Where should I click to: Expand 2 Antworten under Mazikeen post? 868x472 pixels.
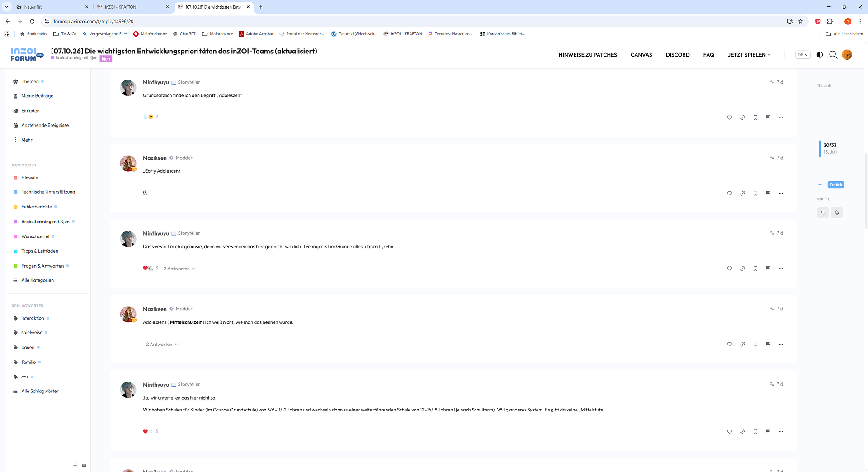[162, 345]
